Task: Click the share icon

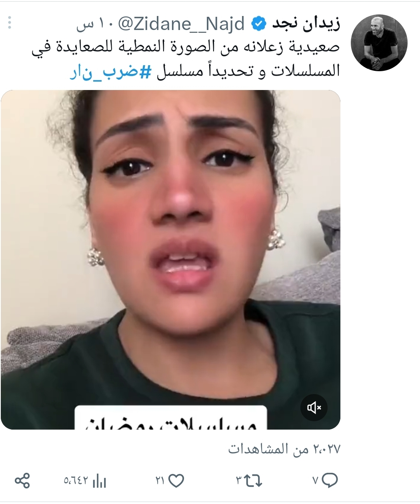Action: click(x=22, y=480)
